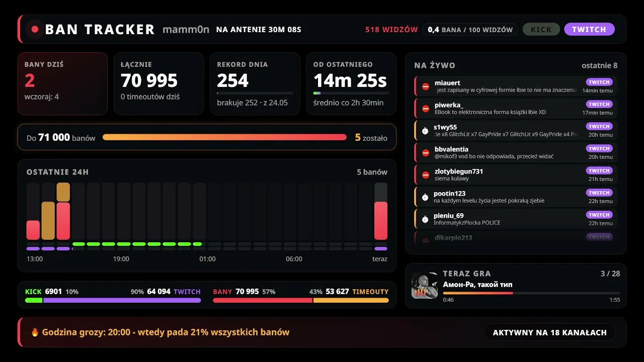Click the REKORD DNIA progress bar
Image resolution: width=644 pixels, height=362 pixels.
click(255, 93)
